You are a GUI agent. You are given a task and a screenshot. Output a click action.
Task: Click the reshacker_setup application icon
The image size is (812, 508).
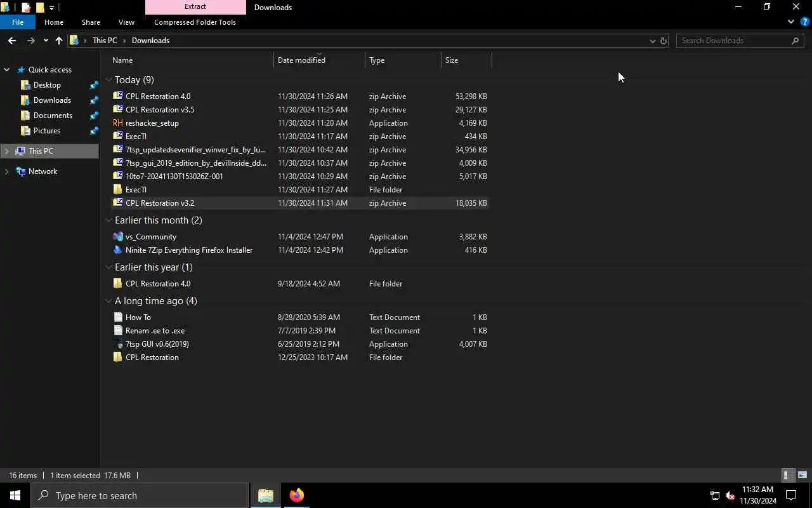click(117, 123)
